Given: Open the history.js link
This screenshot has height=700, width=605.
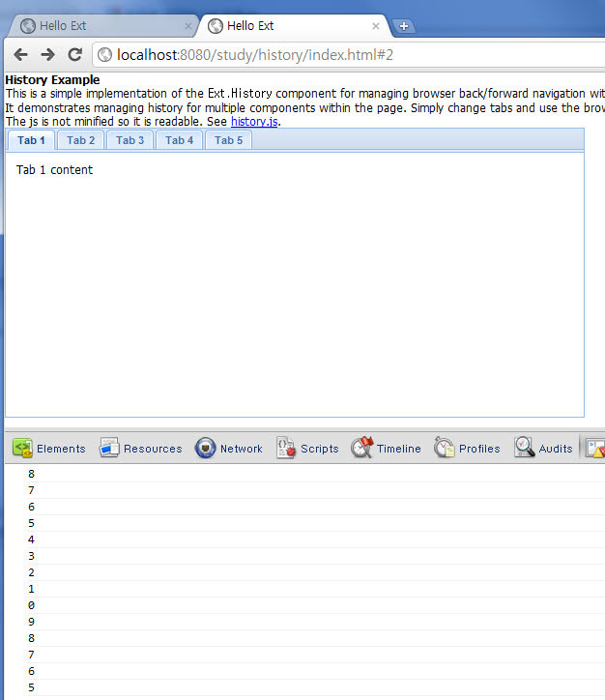Looking at the screenshot, I should tap(254, 122).
